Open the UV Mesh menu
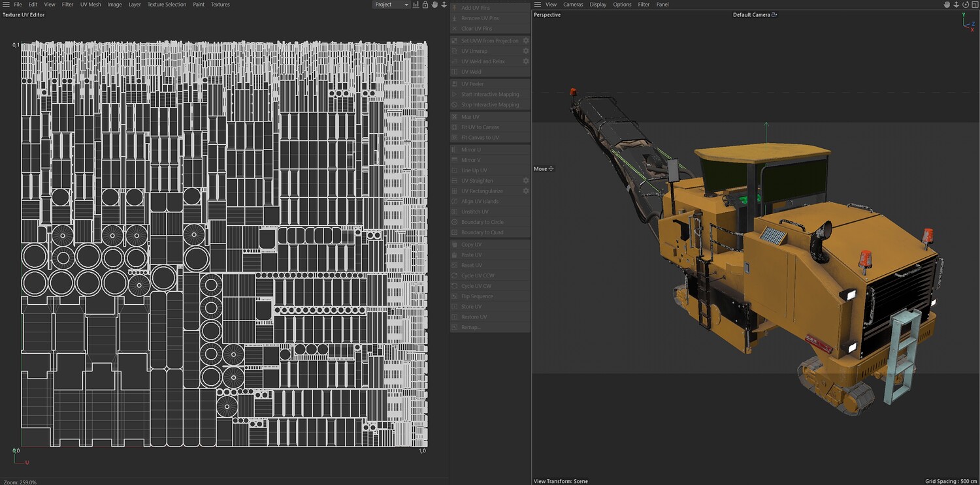The width and height of the screenshot is (980, 485). click(90, 5)
